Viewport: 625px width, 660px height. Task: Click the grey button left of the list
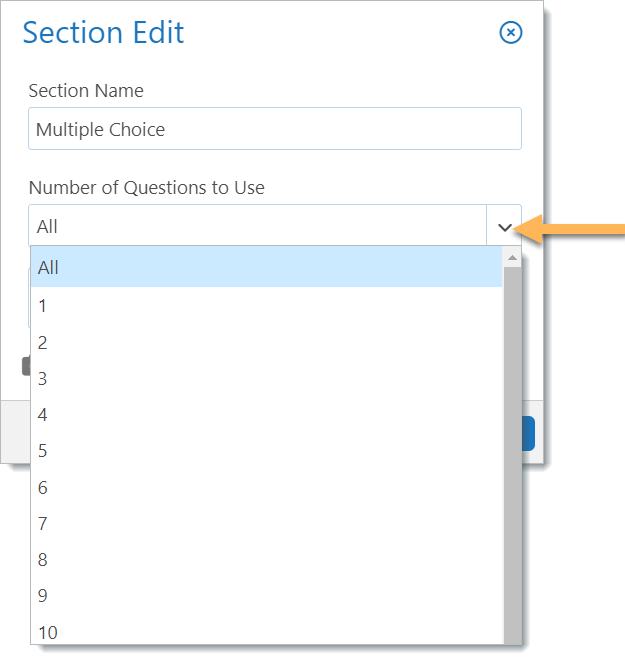click(26, 366)
